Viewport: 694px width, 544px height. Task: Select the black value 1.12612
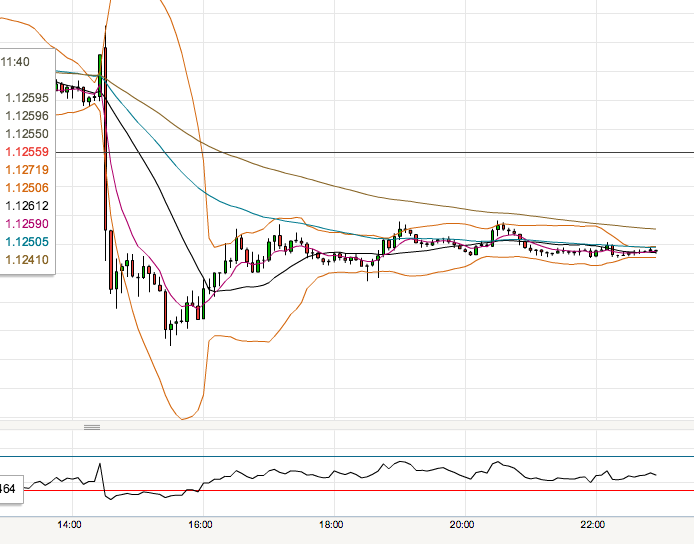pyautogui.click(x=27, y=206)
